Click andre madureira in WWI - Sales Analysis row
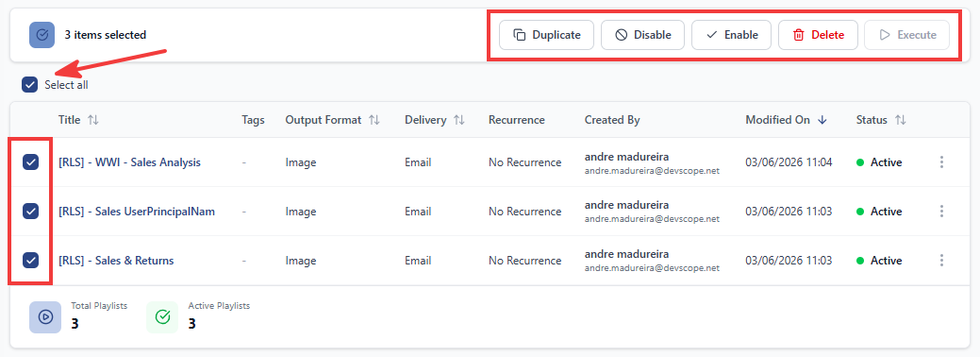The image size is (980, 357). [x=627, y=156]
